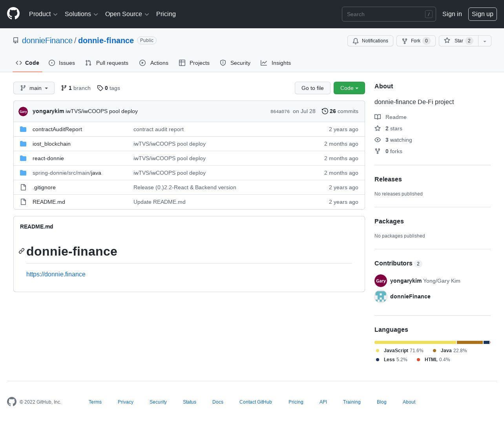Screen dimensions: 504x426
Task: Click the Docs footer link
Action: click(218, 402)
